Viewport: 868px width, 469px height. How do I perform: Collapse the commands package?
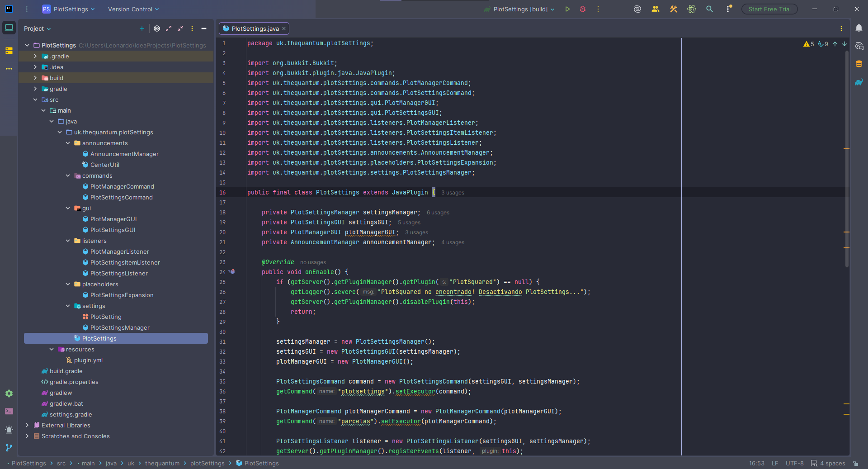(x=68, y=175)
